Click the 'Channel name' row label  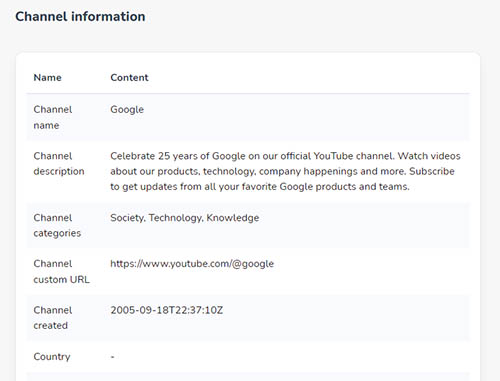53,117
